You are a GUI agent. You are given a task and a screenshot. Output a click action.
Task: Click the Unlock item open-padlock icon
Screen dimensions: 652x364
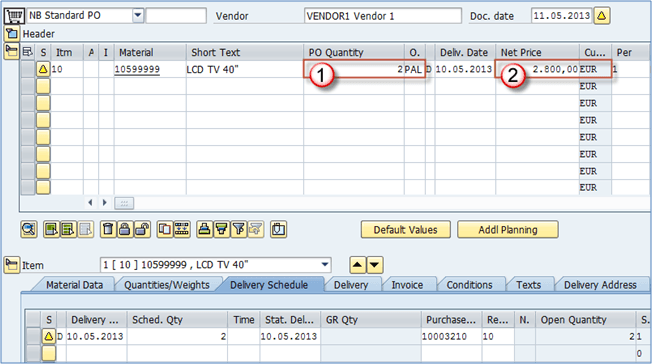coord(142,229)
